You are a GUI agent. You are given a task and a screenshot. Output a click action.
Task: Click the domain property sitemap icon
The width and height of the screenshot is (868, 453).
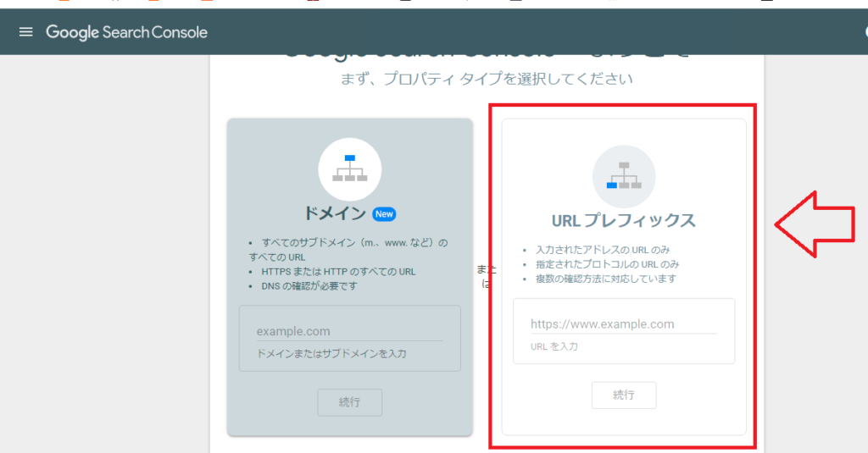click(x=350, y=168)
